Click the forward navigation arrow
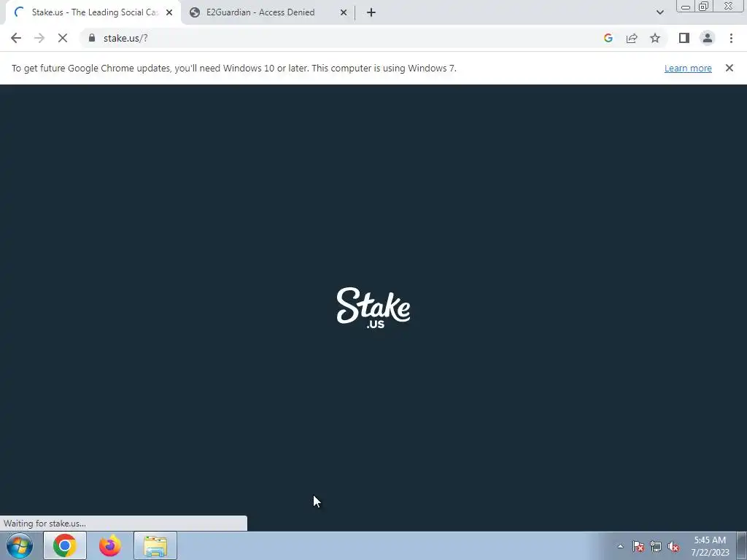747x560 pixels. coord(39,38)
